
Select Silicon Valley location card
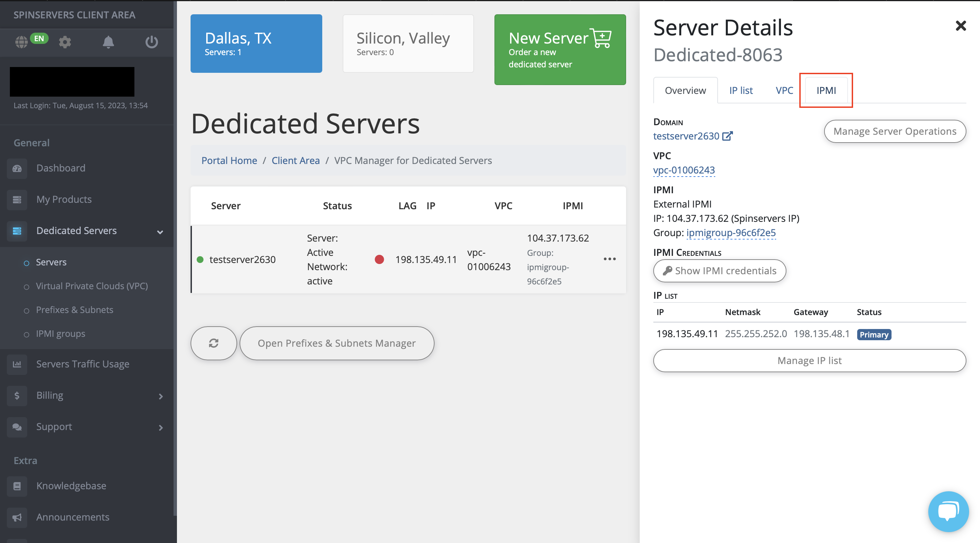pyautogui.click(x=408, y=43)
